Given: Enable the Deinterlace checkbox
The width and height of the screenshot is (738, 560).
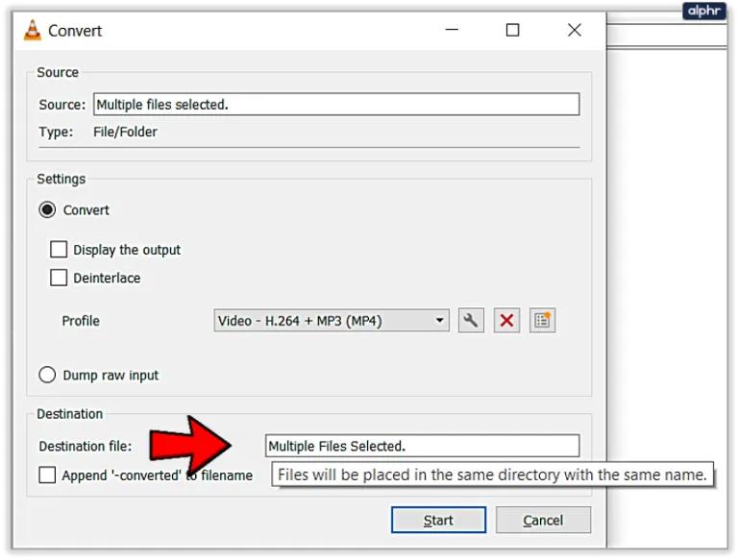Looking at the screenshot, I should tap(59, 278).
